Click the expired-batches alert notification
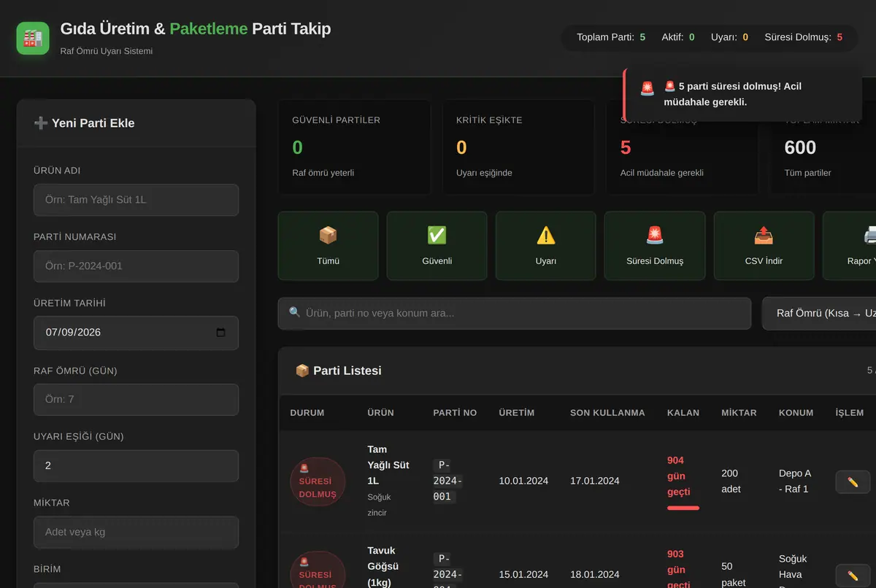 point(742,95)
